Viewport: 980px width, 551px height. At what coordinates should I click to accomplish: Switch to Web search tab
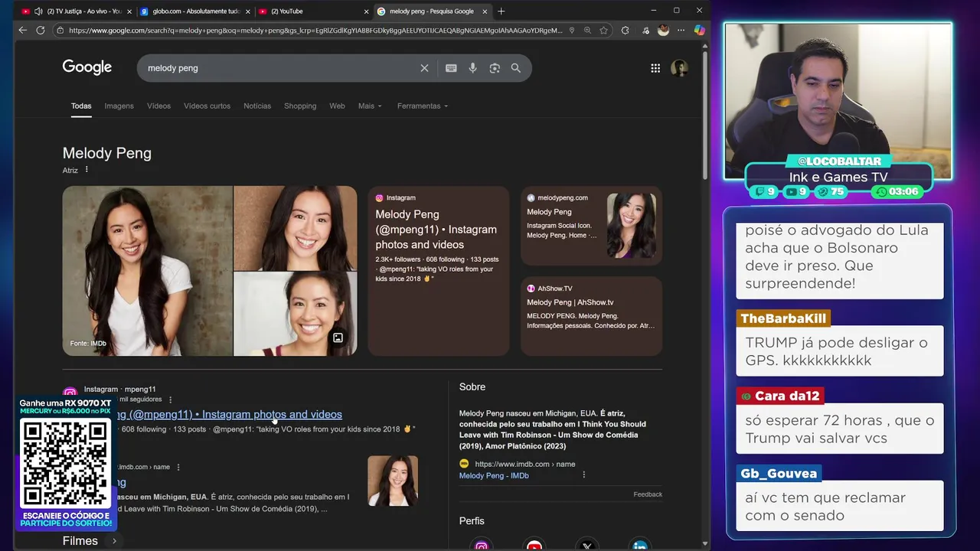(337, 106)
